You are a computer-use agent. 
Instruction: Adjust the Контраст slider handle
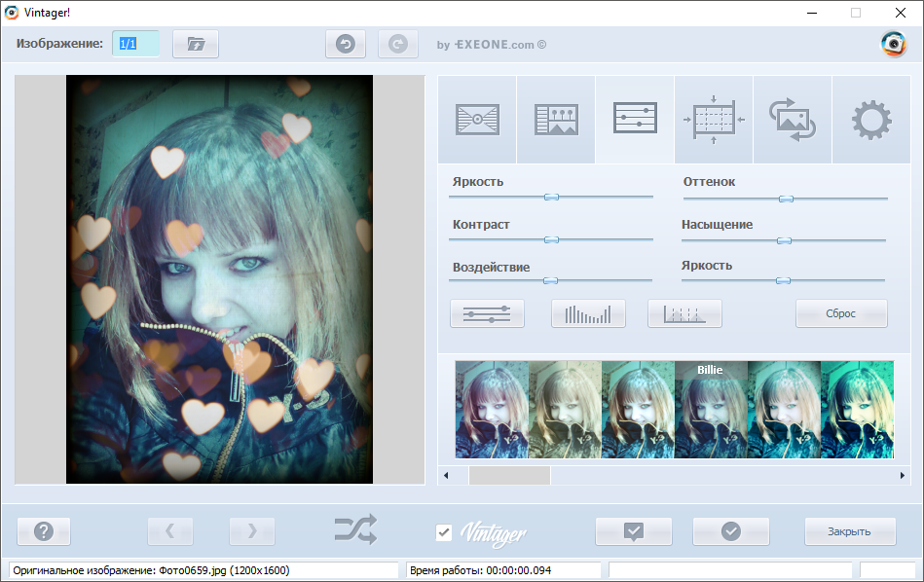(x=553, y=237)
